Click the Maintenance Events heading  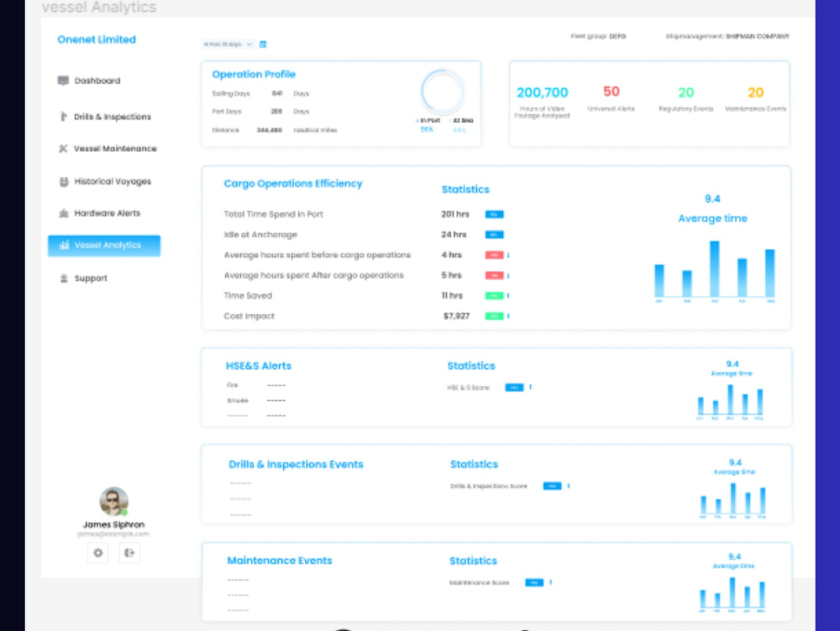(280, 560)
